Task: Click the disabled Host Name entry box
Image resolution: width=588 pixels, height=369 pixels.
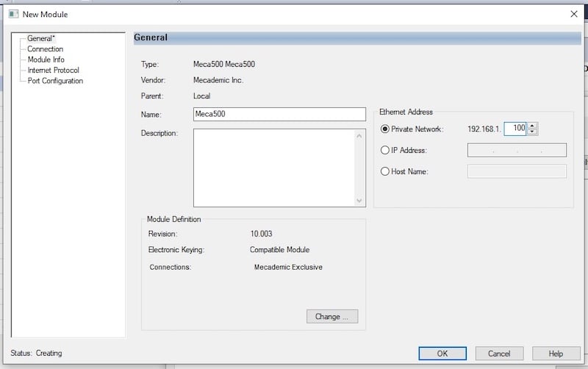Action: tap(517, 171)
